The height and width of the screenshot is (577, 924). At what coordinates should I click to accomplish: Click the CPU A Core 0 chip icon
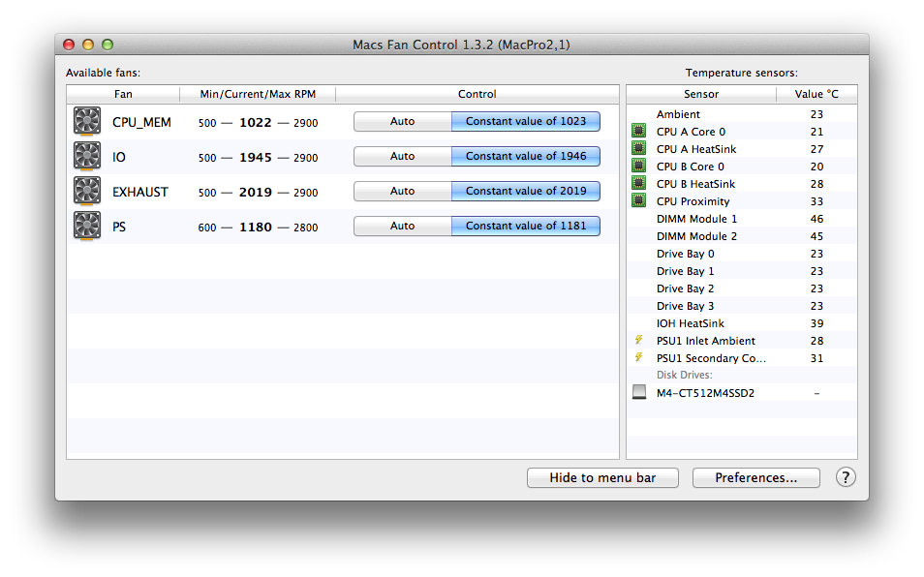pos(639,131)
